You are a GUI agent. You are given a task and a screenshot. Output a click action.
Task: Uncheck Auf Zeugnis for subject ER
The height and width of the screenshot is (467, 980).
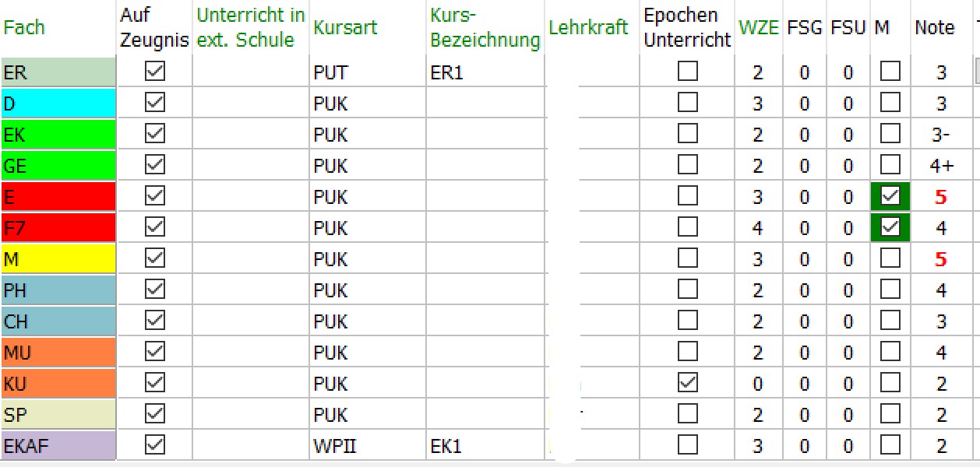pos(155,72)
